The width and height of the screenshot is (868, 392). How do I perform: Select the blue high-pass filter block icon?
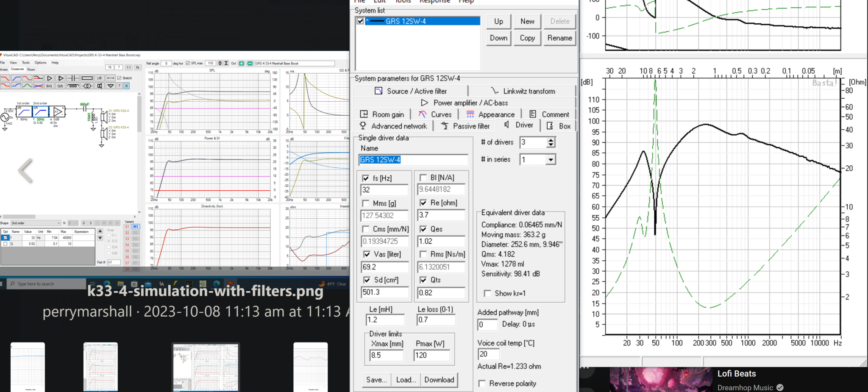point(16,78)
